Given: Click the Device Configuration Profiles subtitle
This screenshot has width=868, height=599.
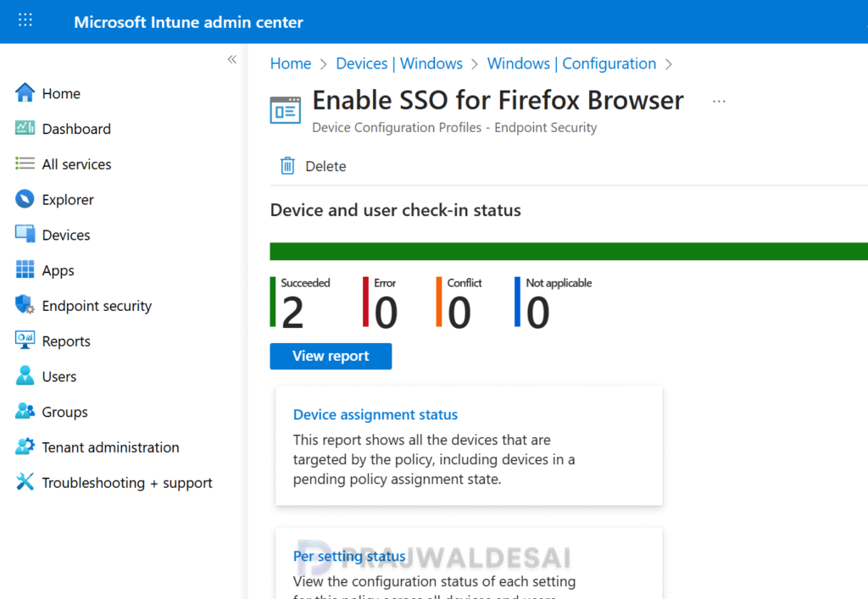Looking at the screenshot, I should (x=454, y=128).
